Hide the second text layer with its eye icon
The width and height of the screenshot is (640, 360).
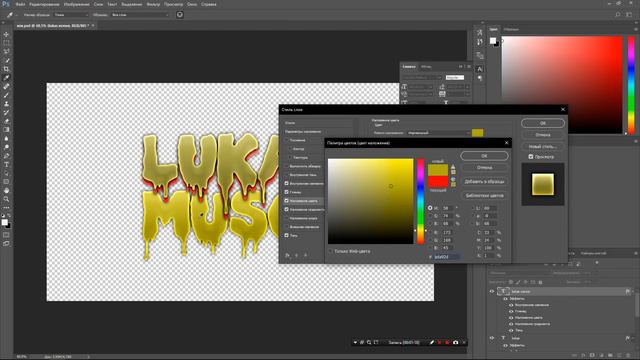492,338
